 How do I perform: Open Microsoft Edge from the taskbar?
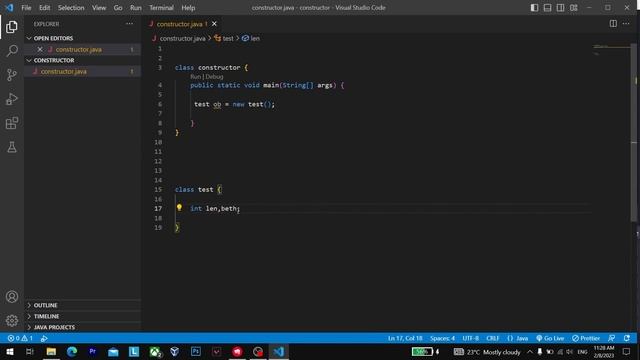tap(72, 351)
